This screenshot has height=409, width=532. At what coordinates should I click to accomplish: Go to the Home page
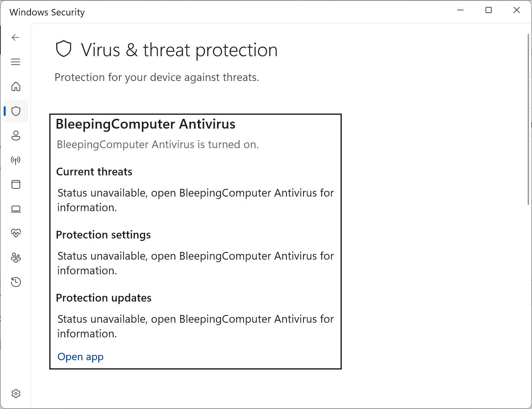(16, 87)
